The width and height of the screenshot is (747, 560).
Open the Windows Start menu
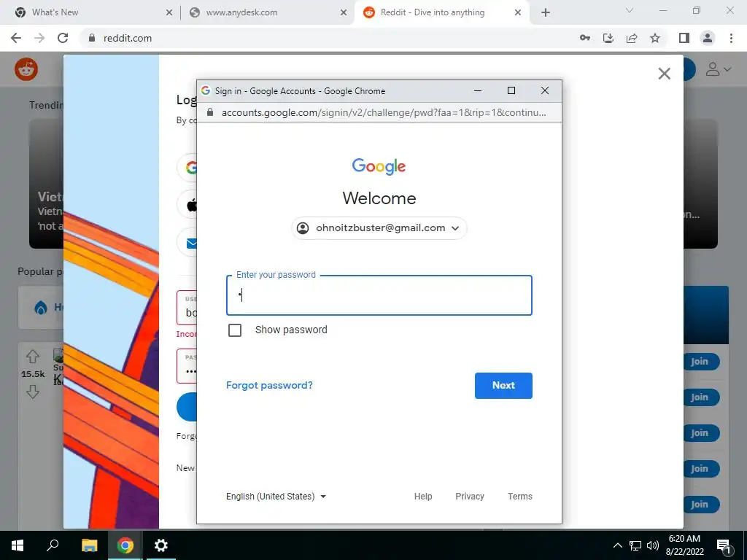(x=18, y=545)
